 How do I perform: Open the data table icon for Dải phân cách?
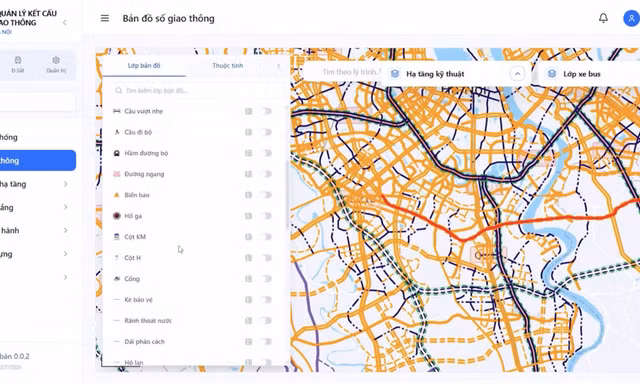coord(249,342)
